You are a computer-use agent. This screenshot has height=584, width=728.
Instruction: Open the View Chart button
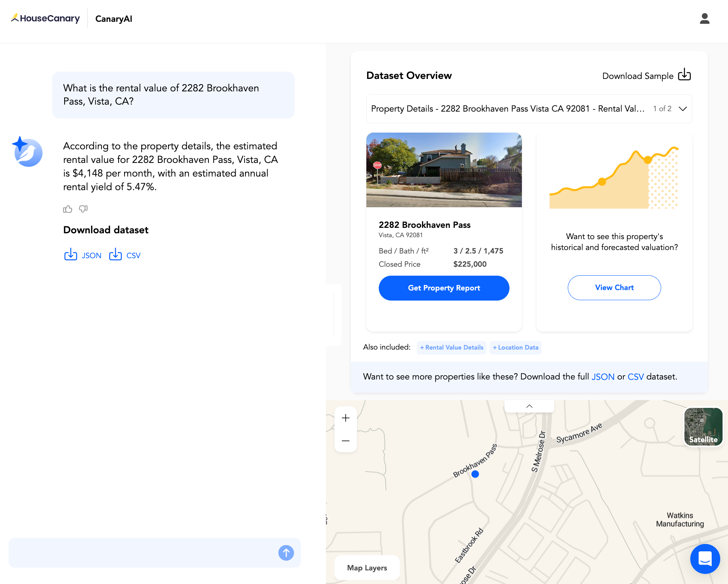pos(614,287)
